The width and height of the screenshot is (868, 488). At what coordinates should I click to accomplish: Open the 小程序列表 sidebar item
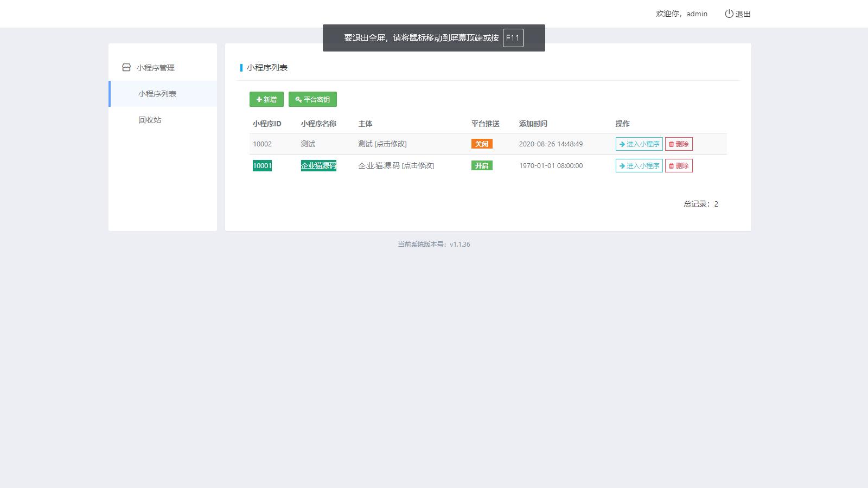(157, 94)
